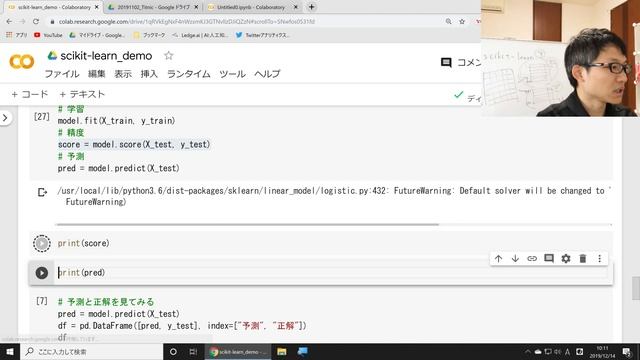Reload the current page
The width and height of the screenshot is (640, 360).
pyautogui.click(x=36, y=21)
